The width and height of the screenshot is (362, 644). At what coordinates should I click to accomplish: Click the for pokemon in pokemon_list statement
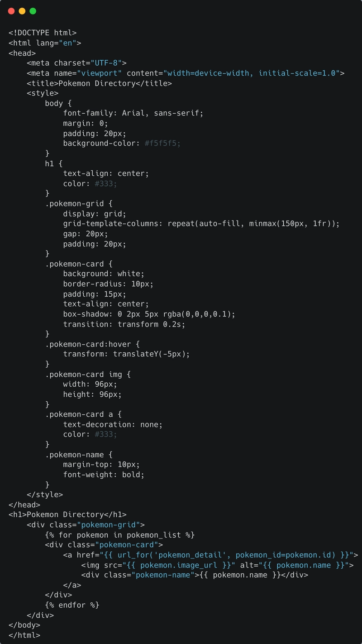pos(119,535)
